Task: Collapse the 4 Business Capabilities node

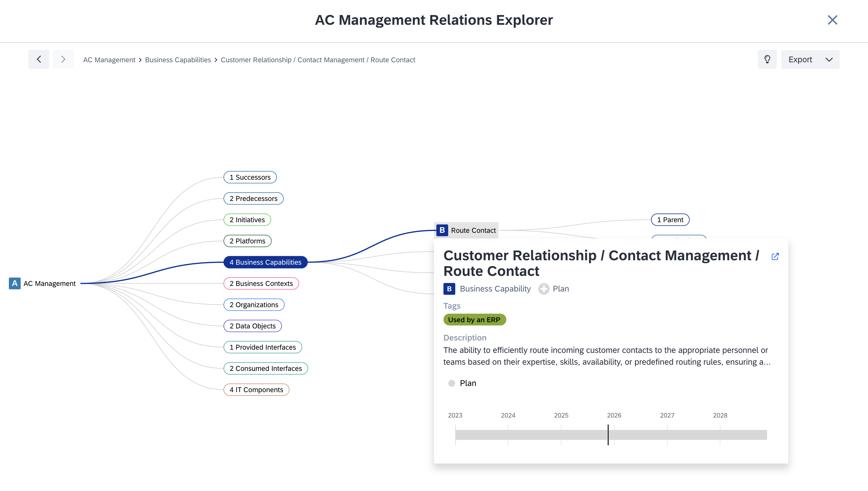Action: pos(265,262)
